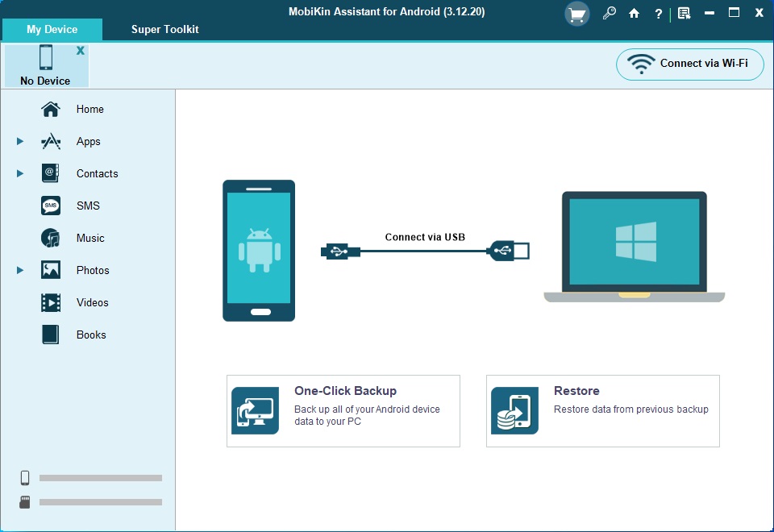
Task: Expand the Contacts tree arrow
Action: (20, 173)
